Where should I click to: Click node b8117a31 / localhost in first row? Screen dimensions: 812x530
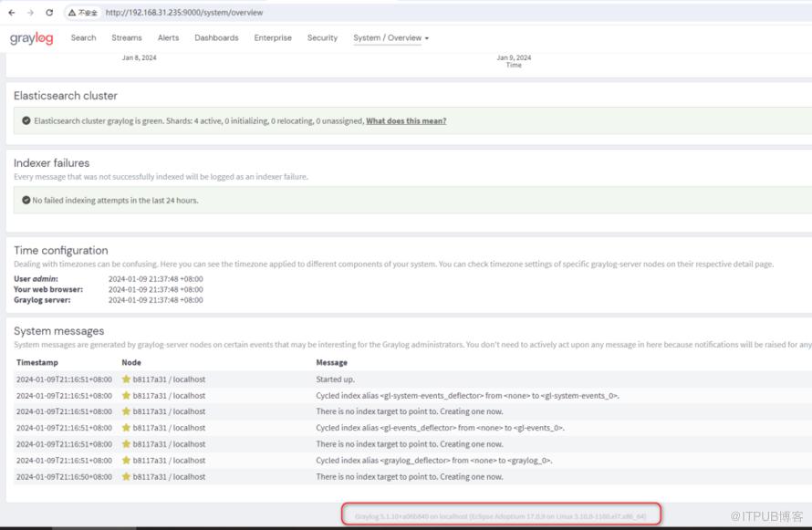[169, 379]
